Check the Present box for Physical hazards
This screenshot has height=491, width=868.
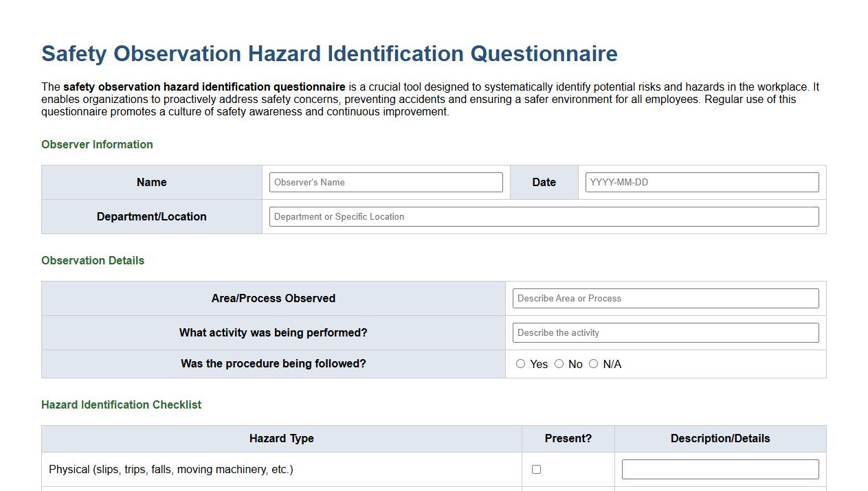click(535, 469)
